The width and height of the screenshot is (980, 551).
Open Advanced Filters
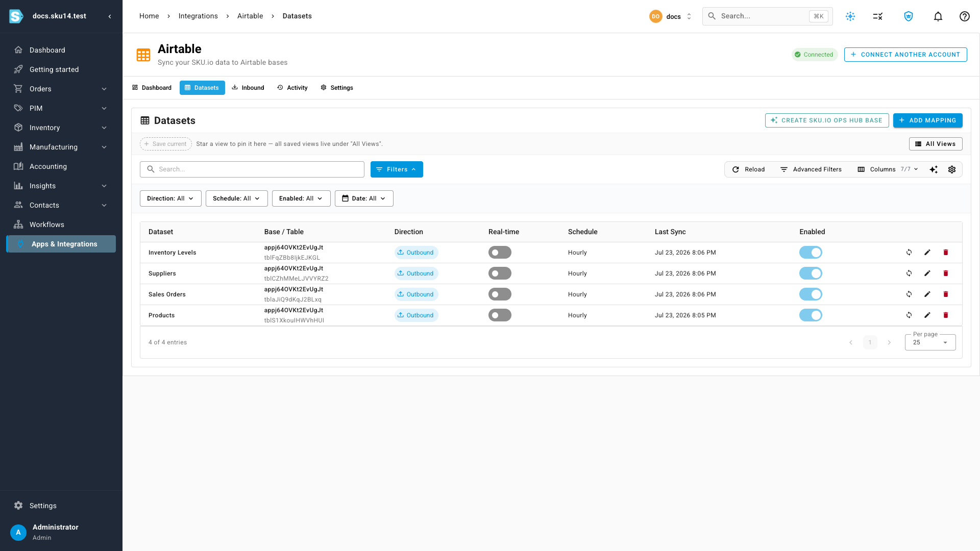pyautogui.click(x=811, y=169)
